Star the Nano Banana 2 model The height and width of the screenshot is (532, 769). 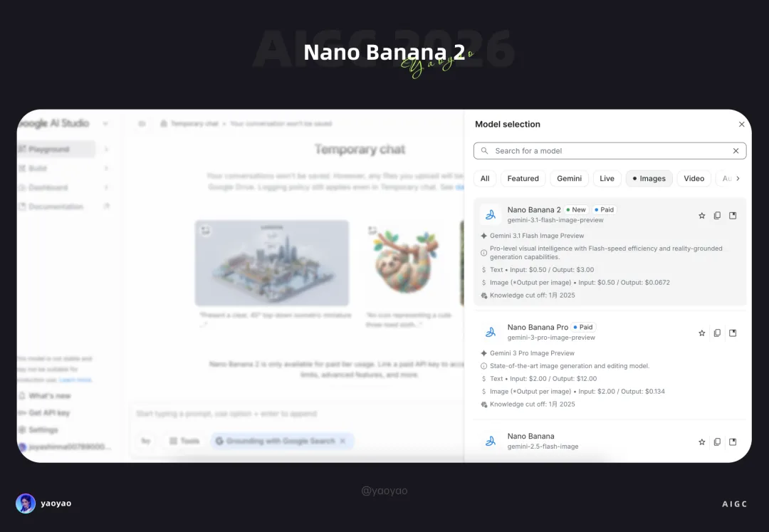702,216
